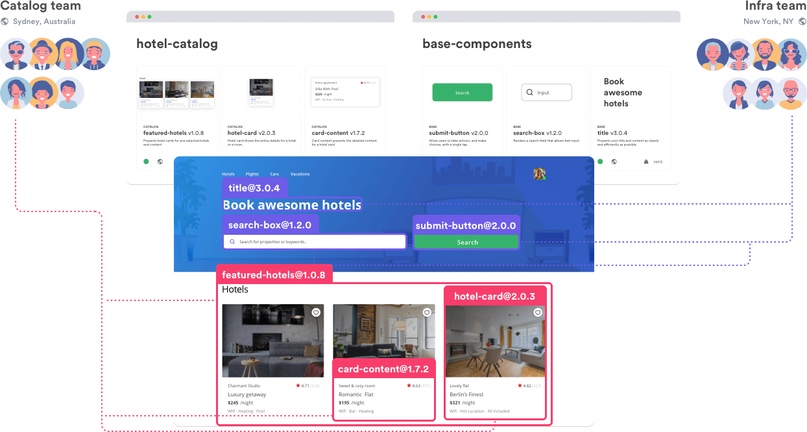Click the green status dot on featured-hotels card
The width and height of the screenshot is (807, 432).
coord(146,162)
